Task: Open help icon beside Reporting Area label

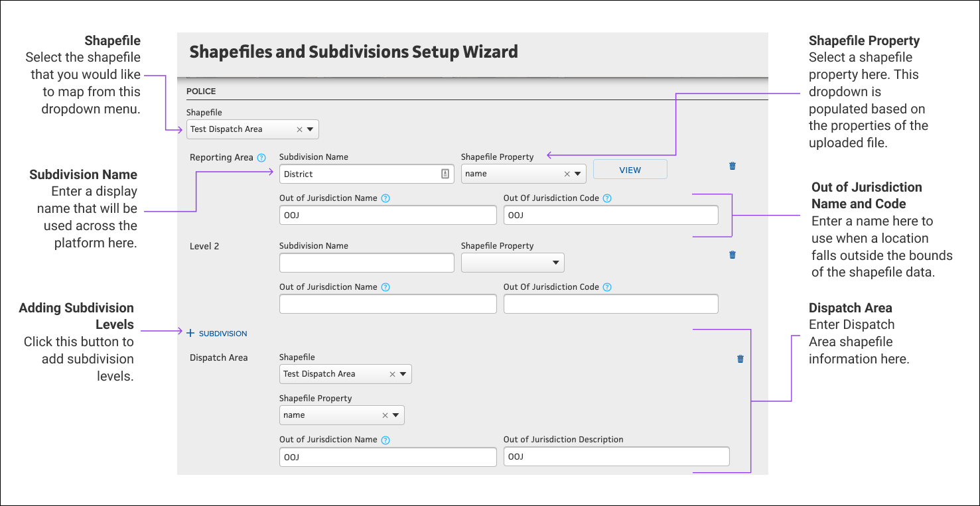Action: click(x=261, y=158)
